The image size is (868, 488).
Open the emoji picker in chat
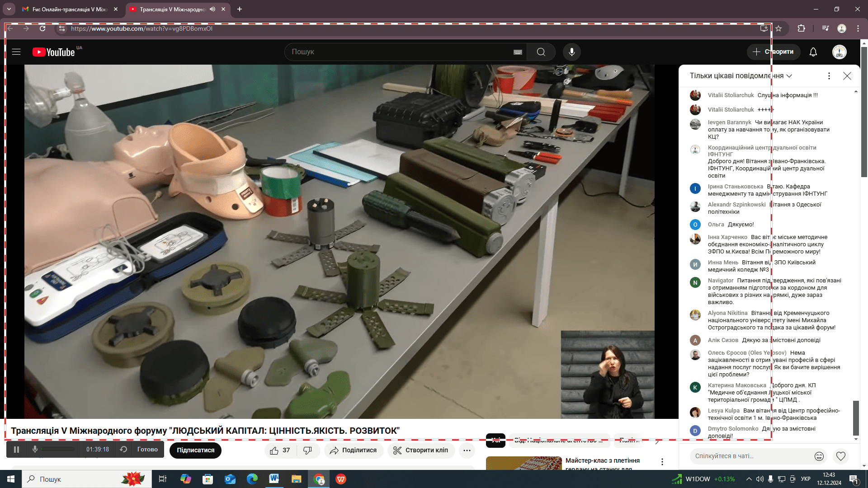(x=819, y=456)
